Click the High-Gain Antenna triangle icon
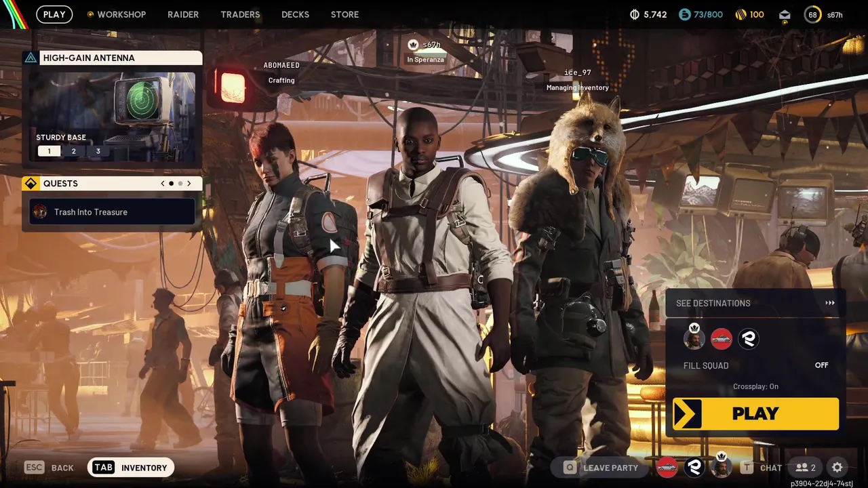 pos(31,58)
